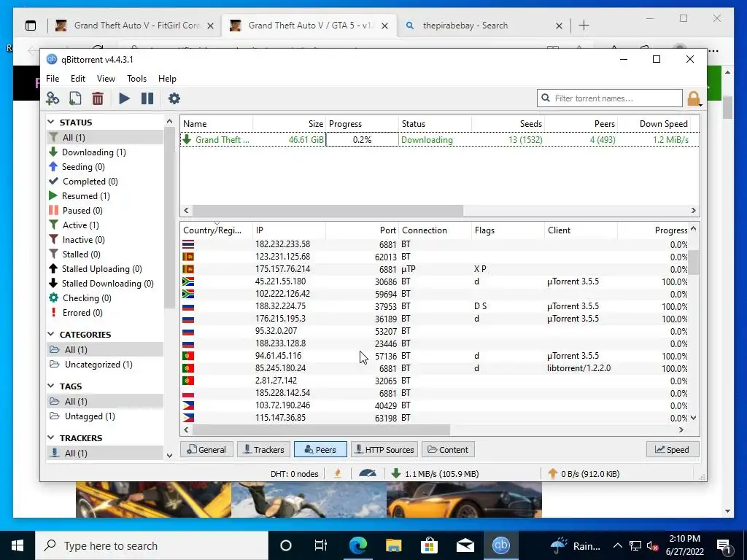Toggle alternative speed limits speedometer icon
The width and height of the screenshot is (747, 560).
click(368, 473)
